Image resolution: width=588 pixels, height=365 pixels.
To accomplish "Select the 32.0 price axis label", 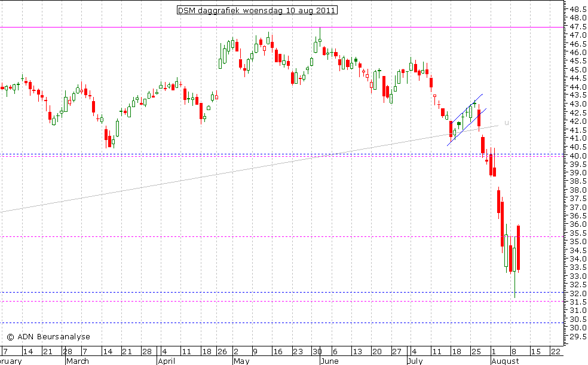I will [578, 293].
